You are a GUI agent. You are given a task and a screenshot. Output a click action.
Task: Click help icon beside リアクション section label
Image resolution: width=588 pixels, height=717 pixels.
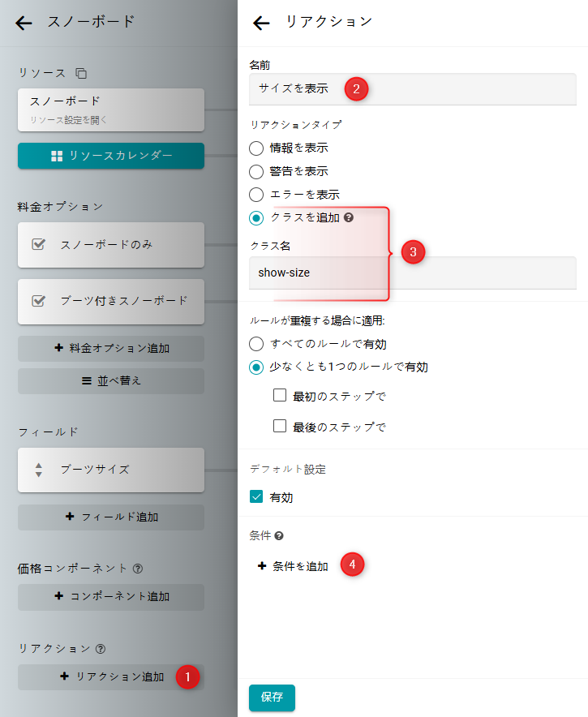point(101,649)
